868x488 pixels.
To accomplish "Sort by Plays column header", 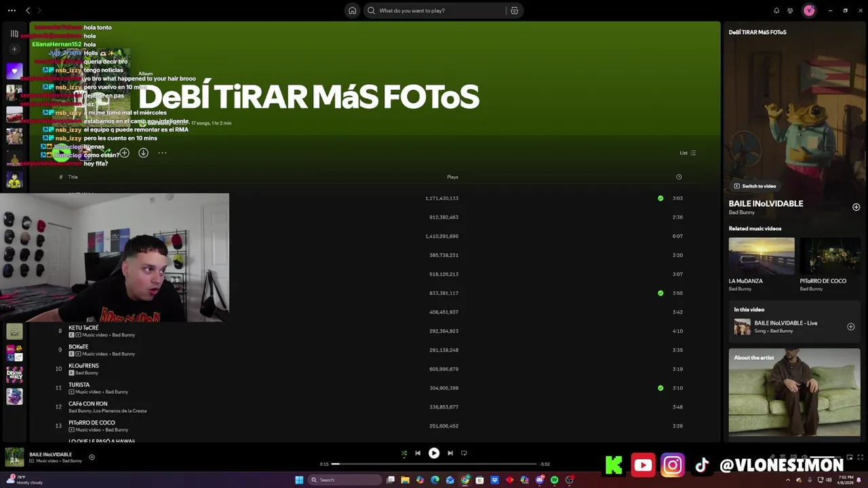I will tap(452, 177).
